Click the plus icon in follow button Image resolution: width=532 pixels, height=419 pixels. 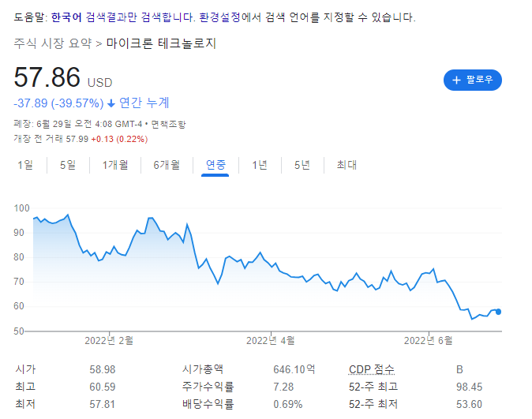tap(456, 80)
